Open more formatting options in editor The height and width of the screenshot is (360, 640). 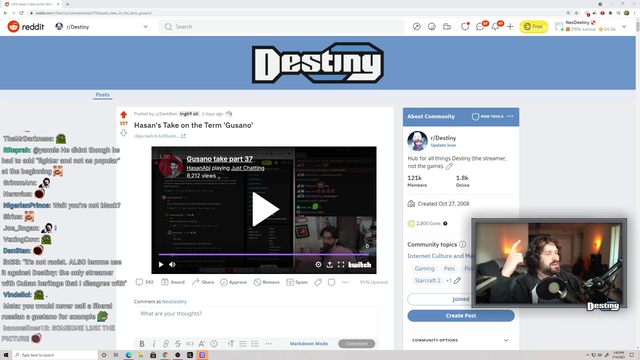coord(269,344)
